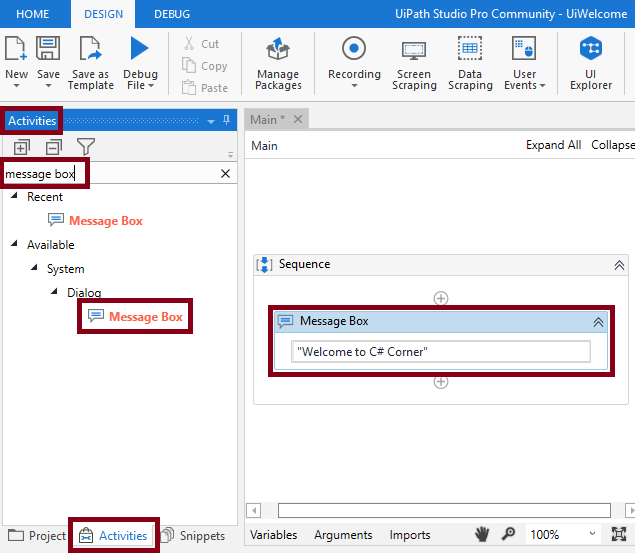The image size is (635, 553).
Task: Switch to the bottom Activities tab
Action: (x=113, y=536)
